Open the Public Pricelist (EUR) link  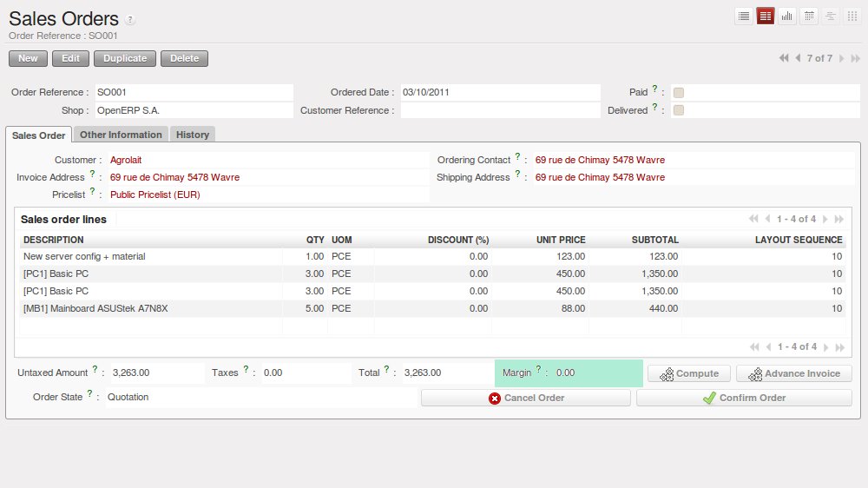(155, 195)
